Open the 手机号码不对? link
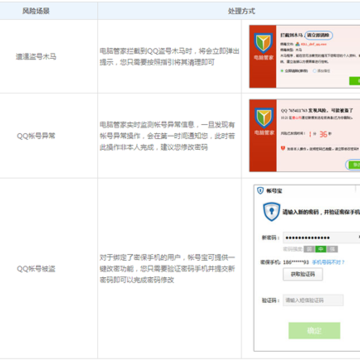The height and width of the screenshot is (360, 360). click(x=328, y=262)
